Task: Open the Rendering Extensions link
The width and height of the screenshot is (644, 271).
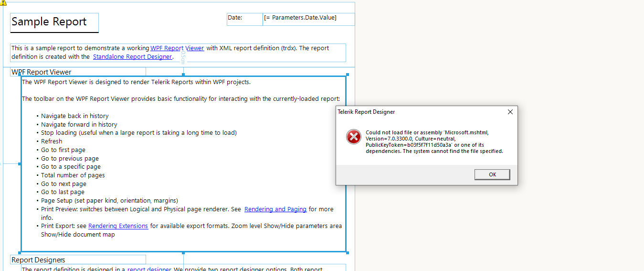Action: [118, 226]
